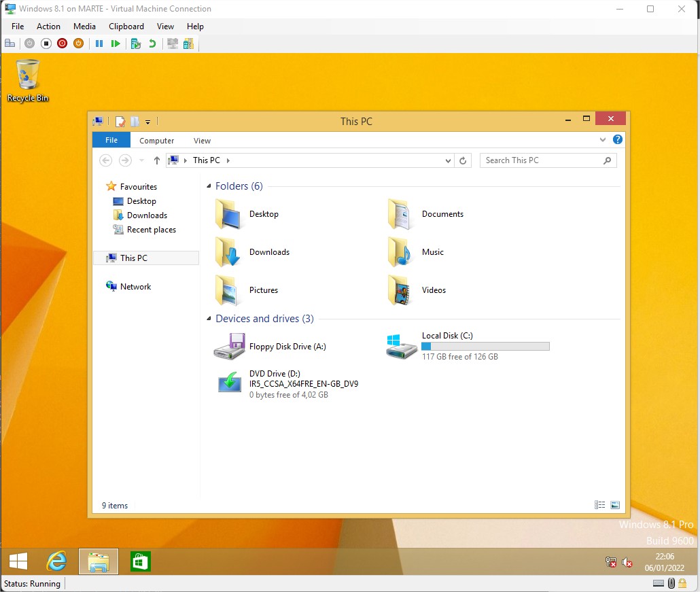
Task: Open the recent locations dropdown arrow
Action: click(141, 160)
